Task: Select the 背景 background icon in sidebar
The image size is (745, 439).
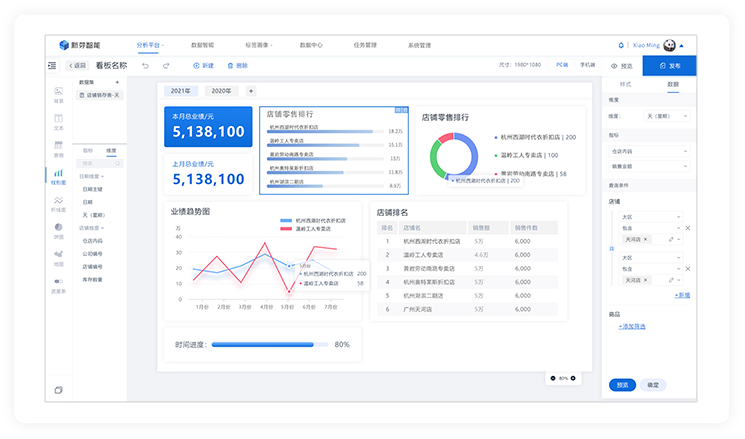Action: click(x=58, y=94)
